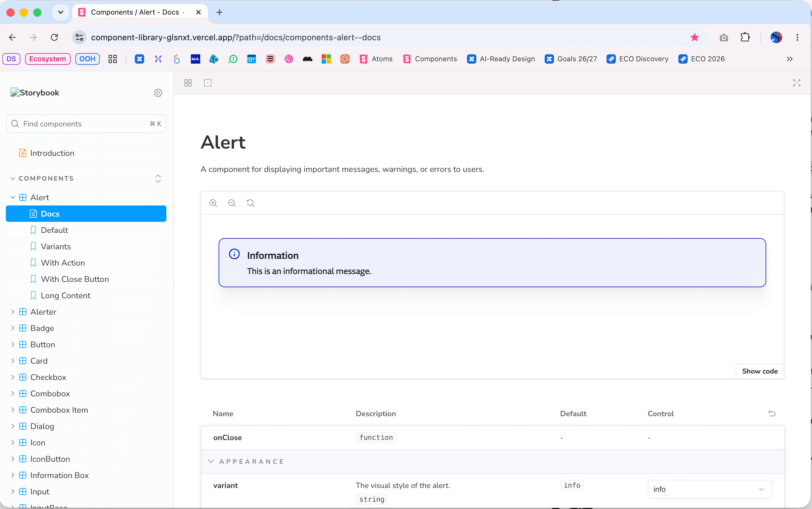Open the IconButton component

pos(50,459)
